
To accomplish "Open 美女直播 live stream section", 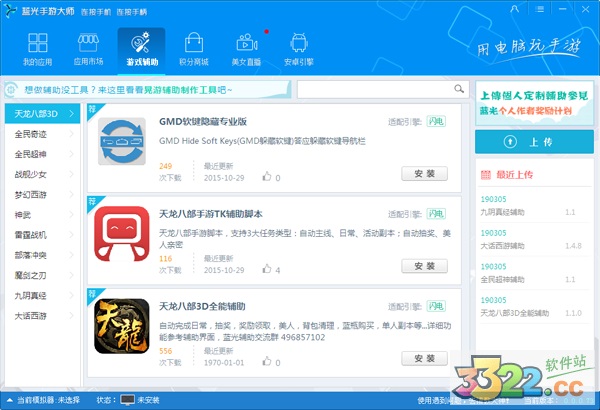I will pos(246,50).
